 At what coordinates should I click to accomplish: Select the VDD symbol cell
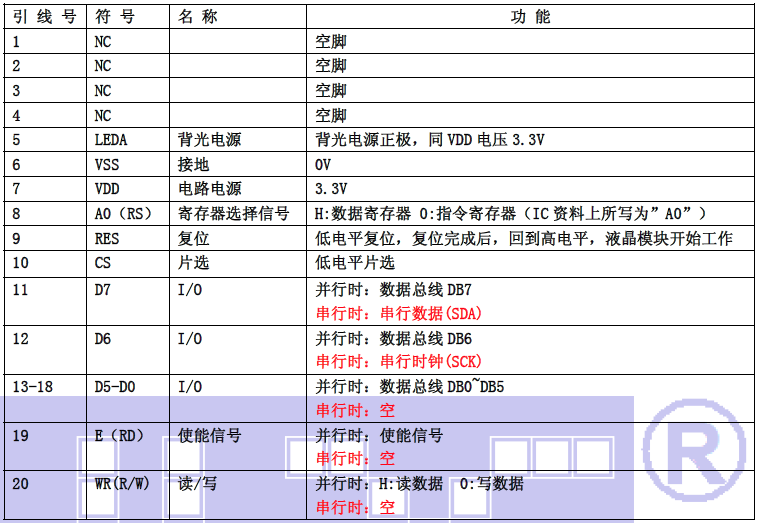106,189
